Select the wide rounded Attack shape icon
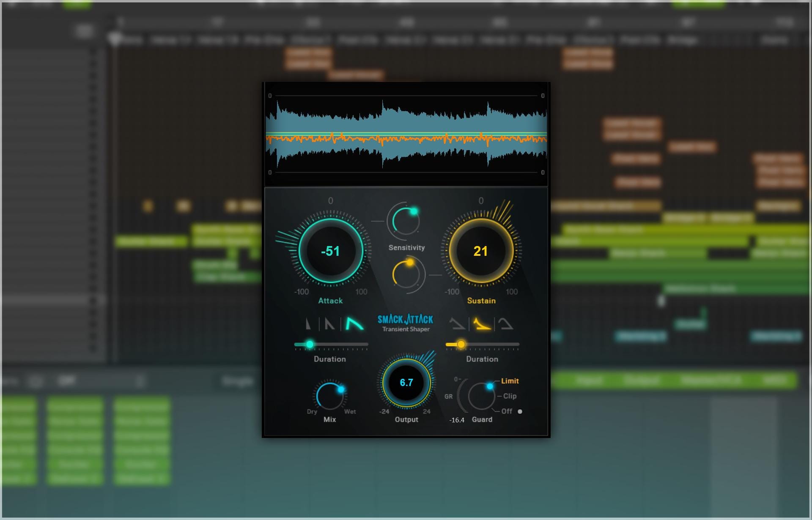The height and width of the screenshot is (520, 812). pyautogui.click(x=354, y=324)
